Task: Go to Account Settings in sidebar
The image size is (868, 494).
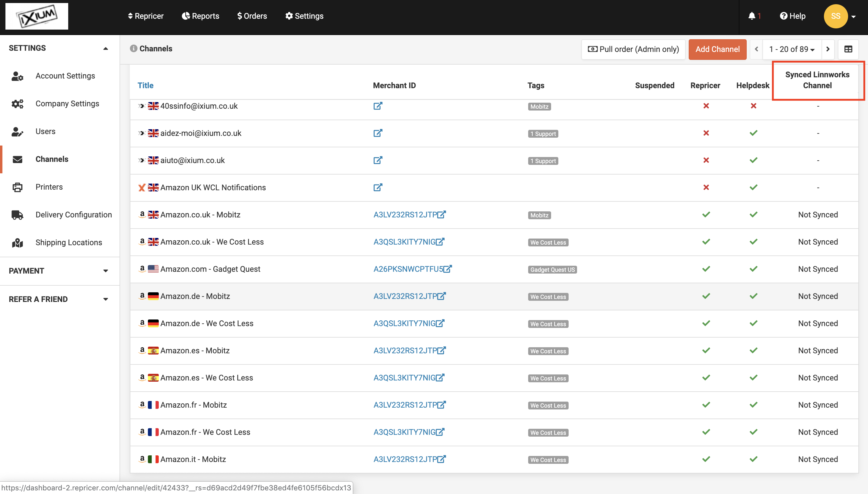Action: coord(65,76)
